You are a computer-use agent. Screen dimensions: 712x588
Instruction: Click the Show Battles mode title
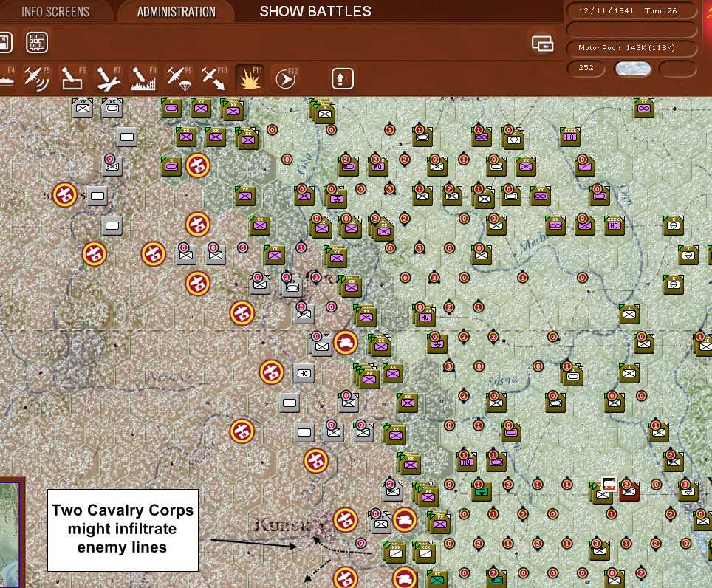click(x=315, y=11)
